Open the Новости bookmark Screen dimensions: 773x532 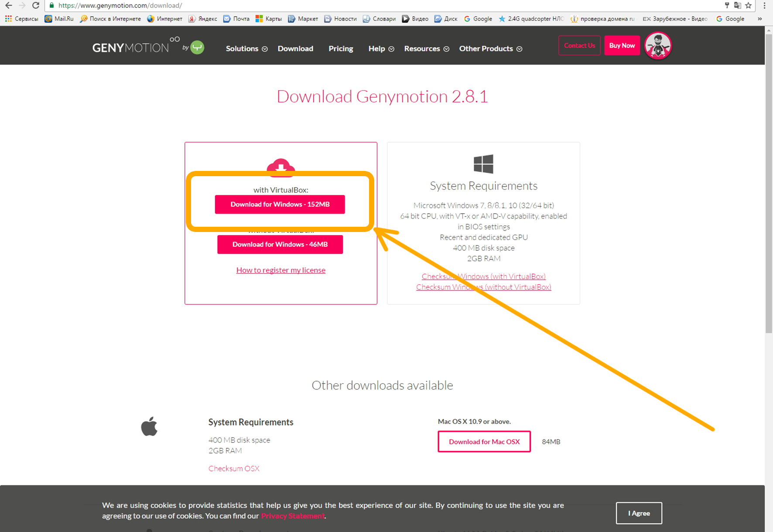tap(340, 19)
